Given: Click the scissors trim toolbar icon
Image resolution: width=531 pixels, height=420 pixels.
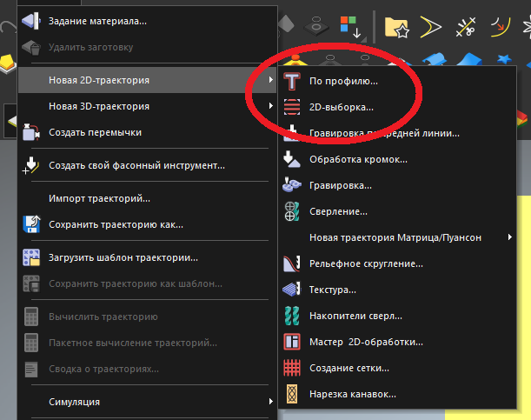Looking at the screenshot, I should (466, 27).
